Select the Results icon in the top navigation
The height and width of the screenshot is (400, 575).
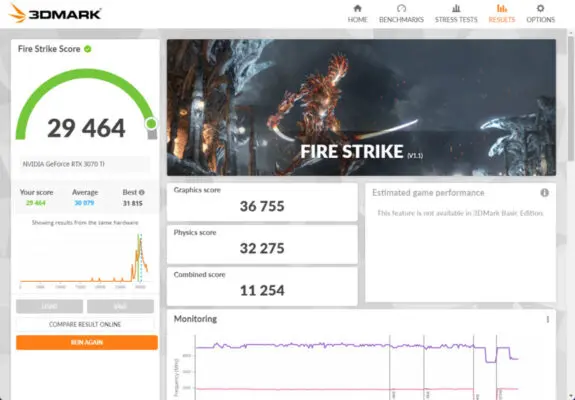click(502, 8)
